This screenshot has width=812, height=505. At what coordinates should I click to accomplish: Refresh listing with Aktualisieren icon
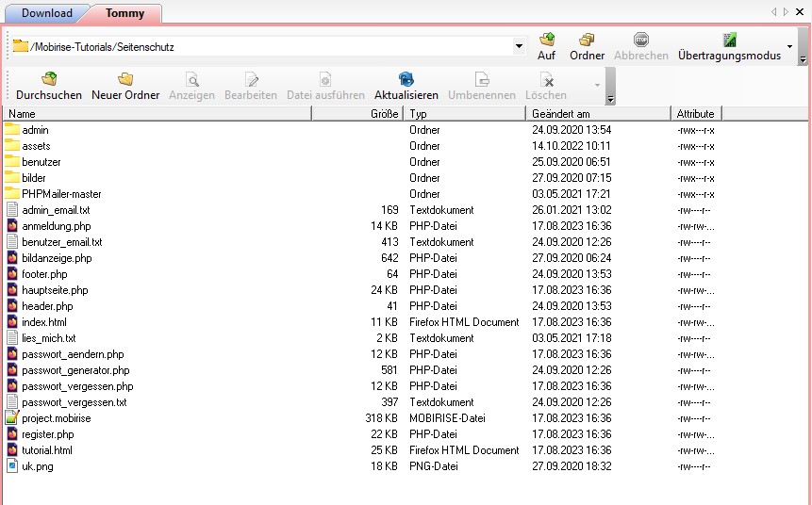click(x=406, y=80)
